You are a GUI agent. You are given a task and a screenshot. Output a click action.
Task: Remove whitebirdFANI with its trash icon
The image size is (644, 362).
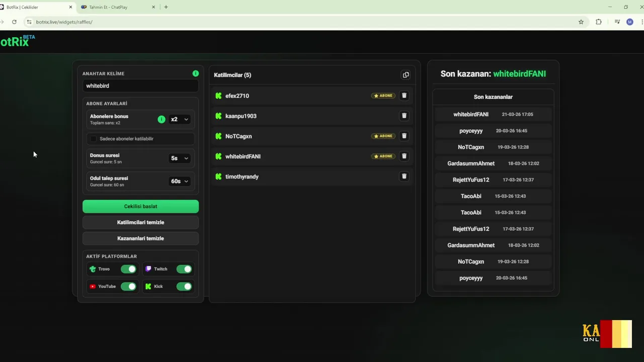click(404, 156)
